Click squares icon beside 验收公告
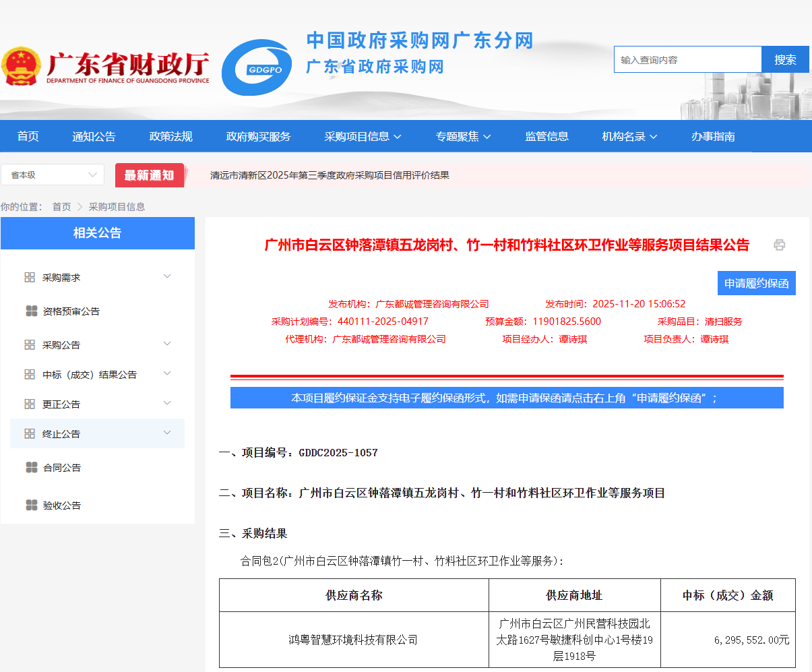812x672 pixels. 31,505
